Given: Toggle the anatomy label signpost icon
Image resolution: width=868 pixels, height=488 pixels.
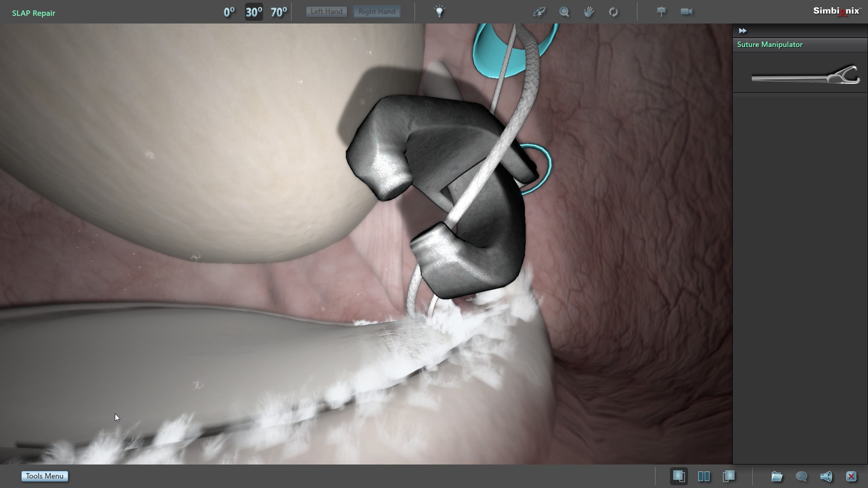Looking at the screenshot, I should (661, 12).
